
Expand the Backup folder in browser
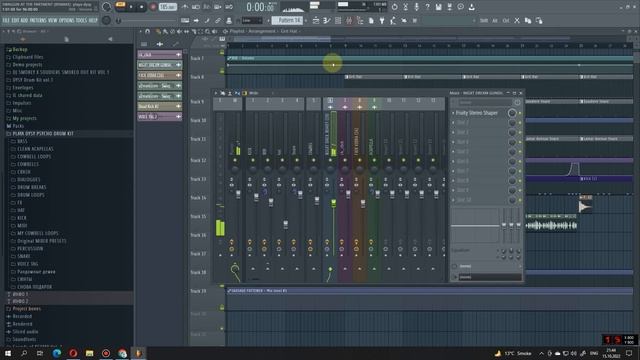(20, 49)
